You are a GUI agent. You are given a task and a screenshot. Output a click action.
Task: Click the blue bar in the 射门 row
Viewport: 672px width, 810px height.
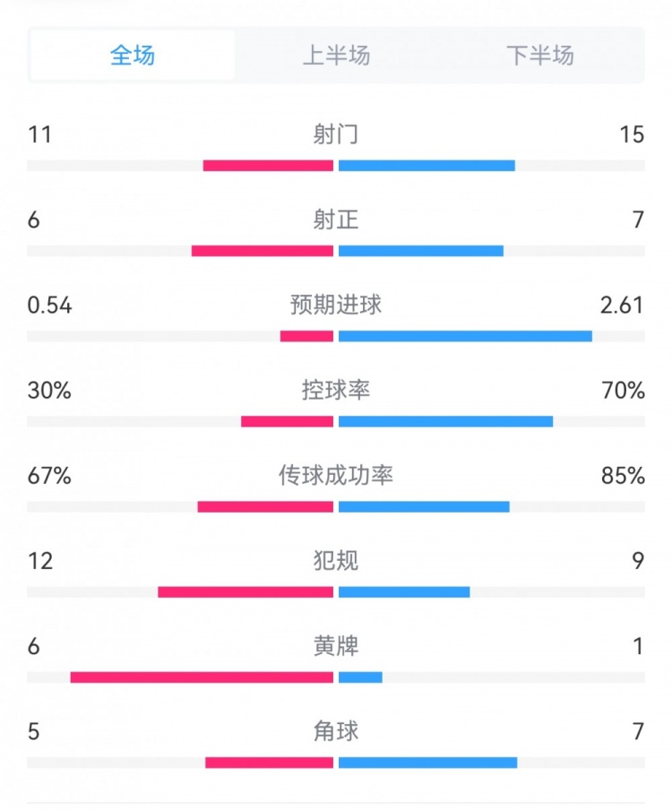[426, 166]
